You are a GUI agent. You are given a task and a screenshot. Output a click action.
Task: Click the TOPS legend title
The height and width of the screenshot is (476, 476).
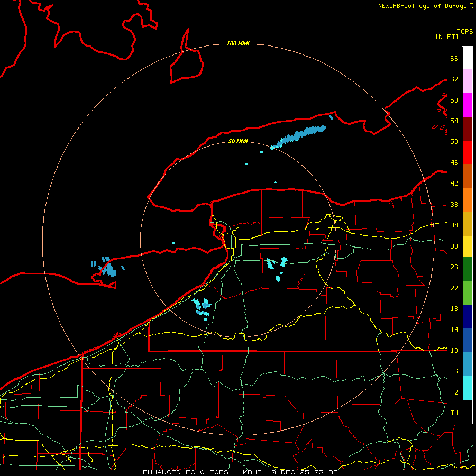pyautogui.click(x=465, y=31)
